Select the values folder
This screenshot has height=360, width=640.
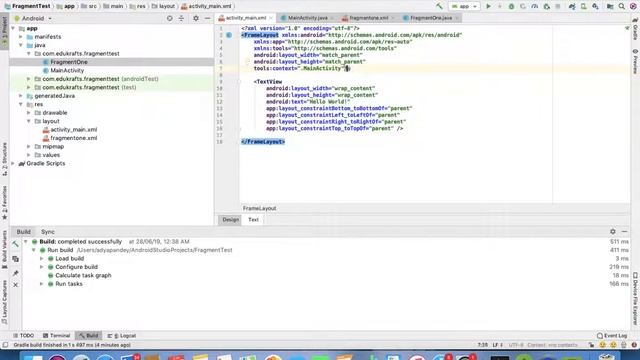click(51, 155)
